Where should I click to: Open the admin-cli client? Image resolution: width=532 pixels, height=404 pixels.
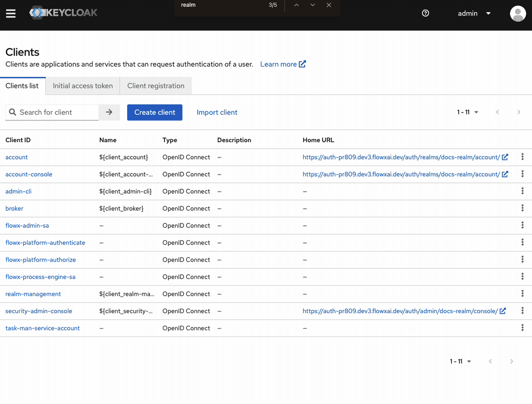(x=18, y=191)
